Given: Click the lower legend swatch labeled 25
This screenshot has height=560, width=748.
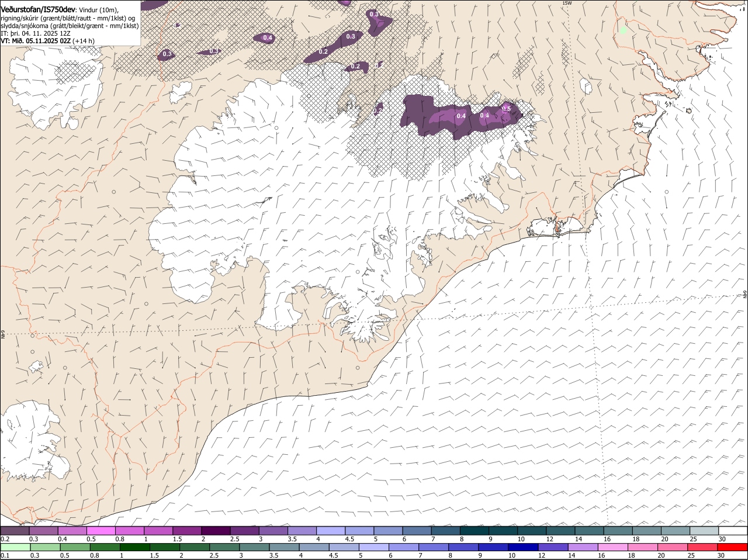Looking at the screenshot, I should tap(703, 547).
